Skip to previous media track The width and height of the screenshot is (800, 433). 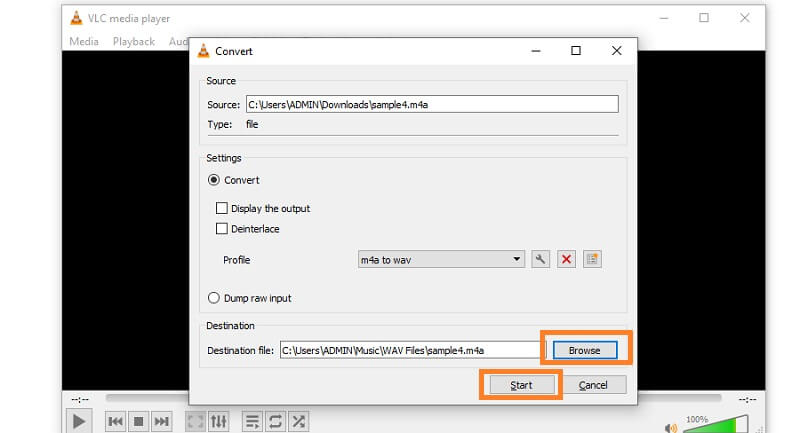116,421
